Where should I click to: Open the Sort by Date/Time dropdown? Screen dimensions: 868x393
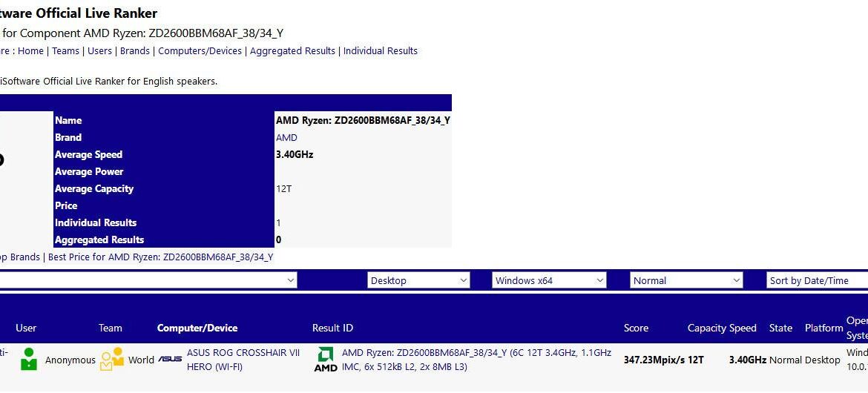[816, 280]
